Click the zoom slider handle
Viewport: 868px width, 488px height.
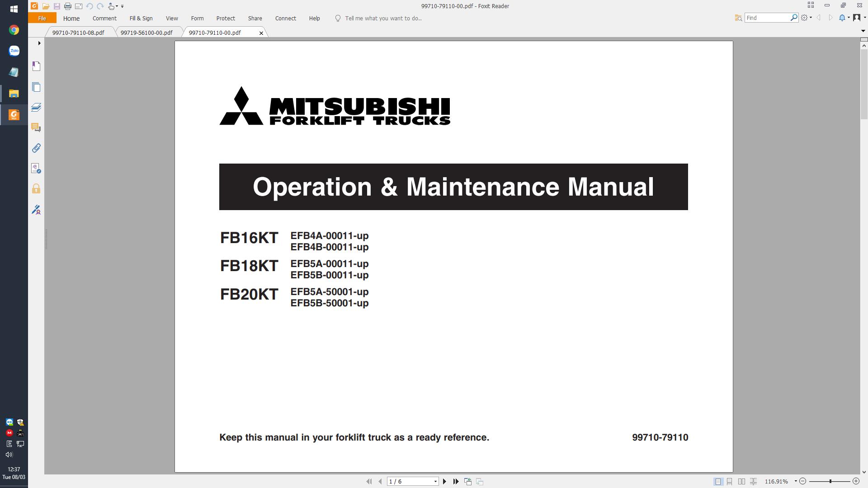tap(830, 482)
